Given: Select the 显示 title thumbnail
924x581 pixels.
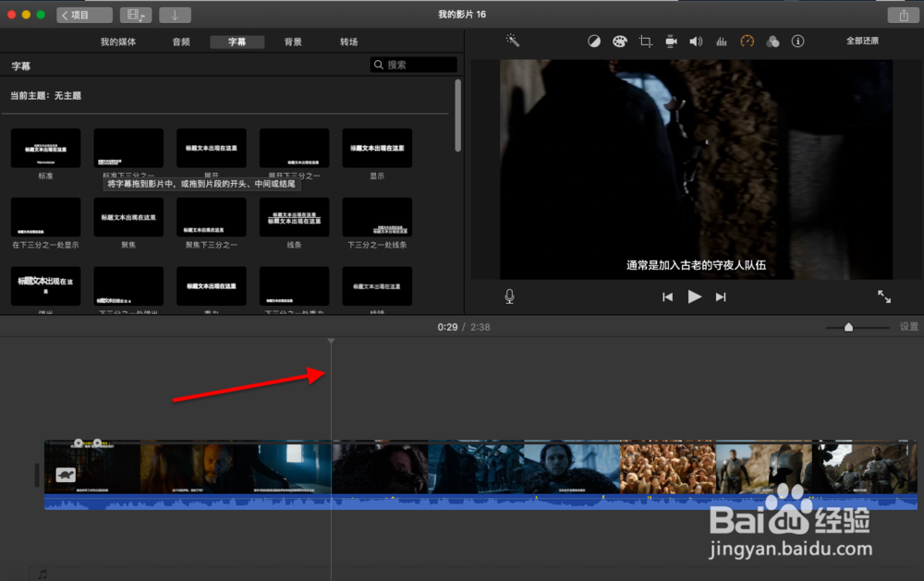Looking at the screenshot, I should pos(377,148).
